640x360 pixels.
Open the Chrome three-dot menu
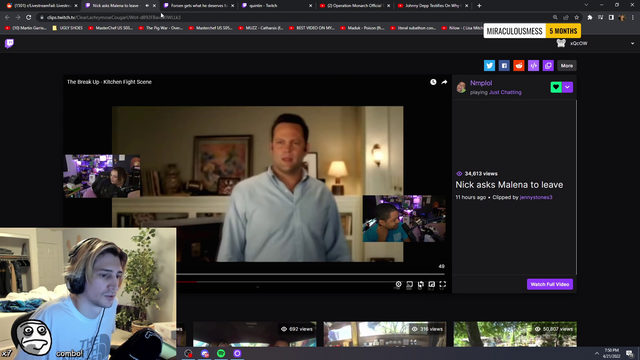(633, 18)
